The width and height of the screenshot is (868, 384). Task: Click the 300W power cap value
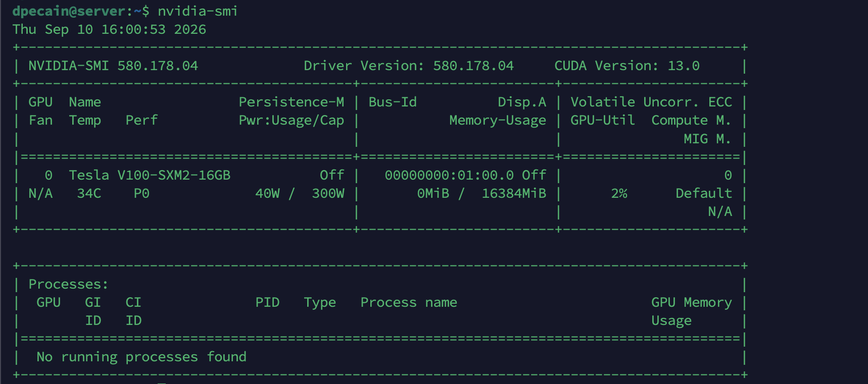(x=328, y=193)
